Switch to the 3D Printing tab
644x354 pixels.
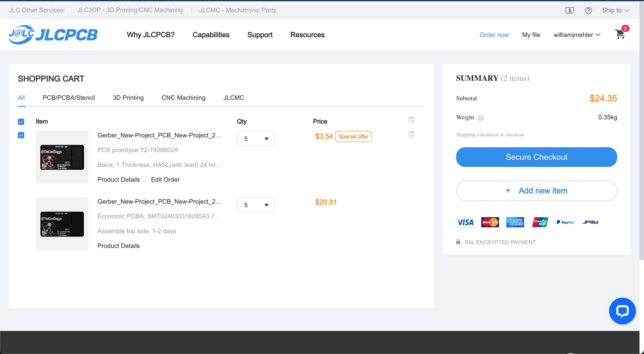click(128, 98)
